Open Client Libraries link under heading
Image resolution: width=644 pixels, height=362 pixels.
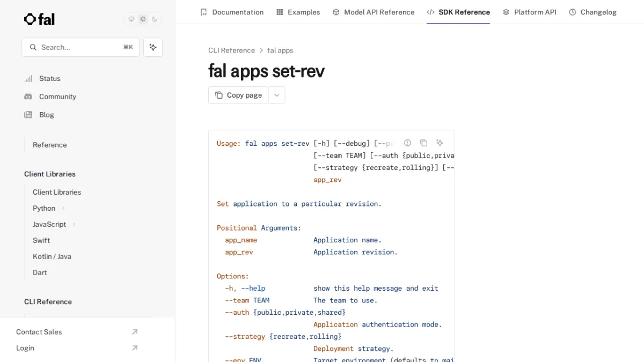point(57,192)
